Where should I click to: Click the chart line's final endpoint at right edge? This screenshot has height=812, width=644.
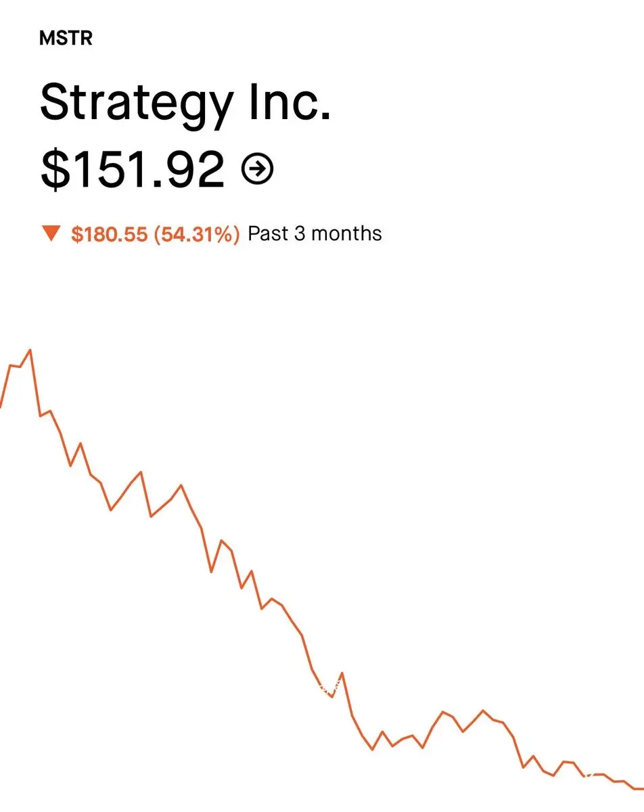click(641, 788)
